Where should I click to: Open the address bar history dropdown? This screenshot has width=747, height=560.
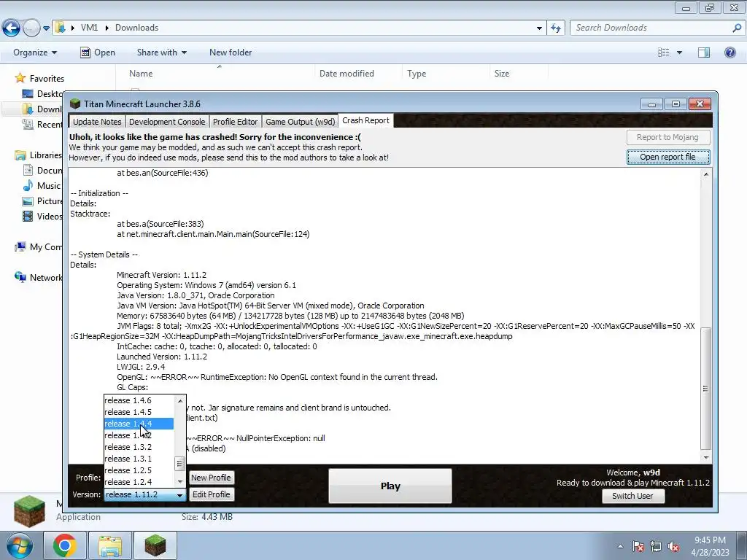tap(539, 28)
